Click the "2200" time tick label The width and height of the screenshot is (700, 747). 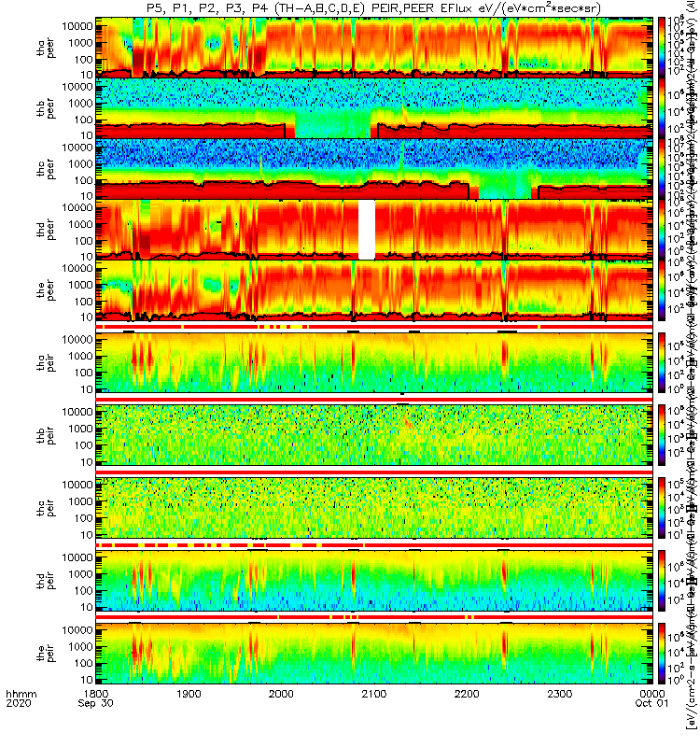click(x=467, y=694)
